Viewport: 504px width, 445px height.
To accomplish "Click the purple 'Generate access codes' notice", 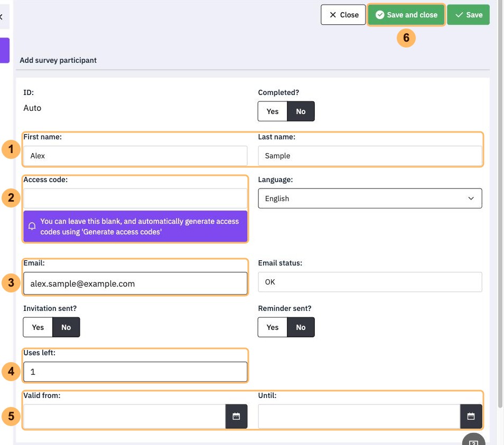I will coord(135,226).
